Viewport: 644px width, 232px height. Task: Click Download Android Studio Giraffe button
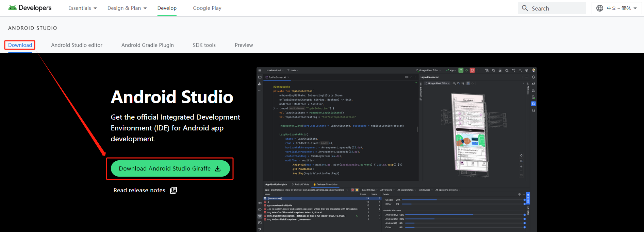(x=170, y=168)
